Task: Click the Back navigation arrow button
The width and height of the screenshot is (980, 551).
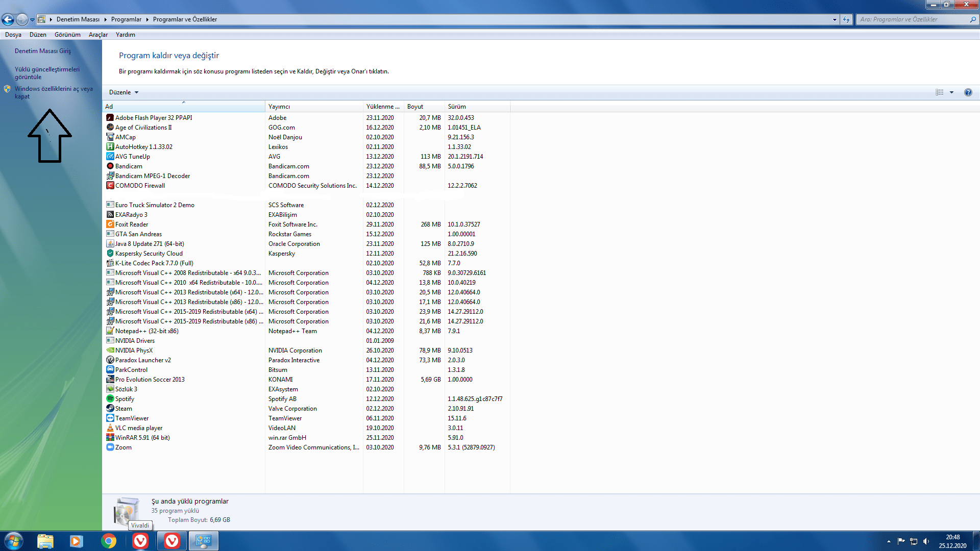Action: [8, 19]
